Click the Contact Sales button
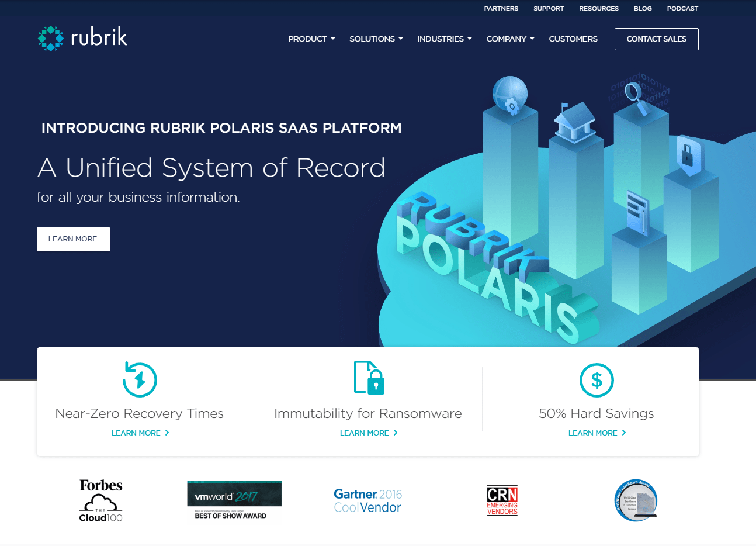 [657, 39]
